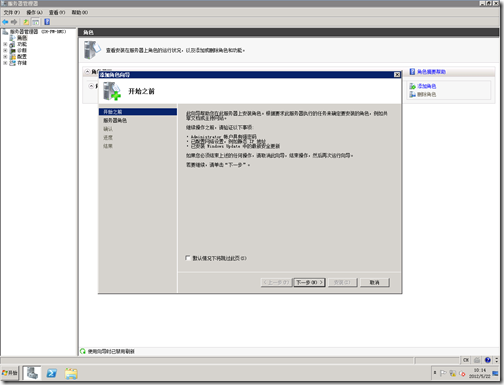Select the 开始之前 wizard step
This screenshot has width=504, height=385.
pyautogui.click(x=138, y=112)
